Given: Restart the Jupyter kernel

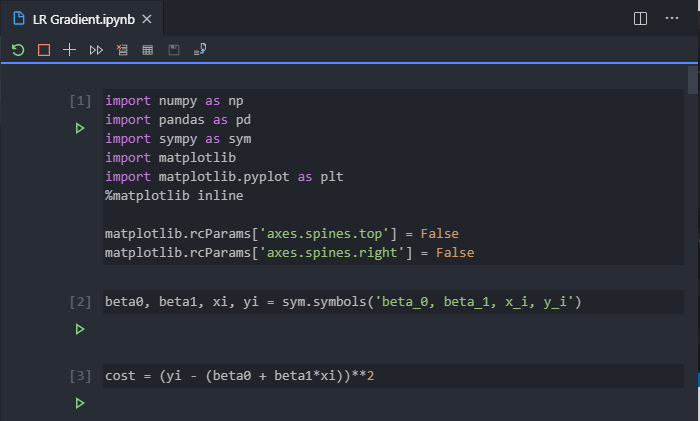Looking at the screenshot, I should (x=18, y=49).
